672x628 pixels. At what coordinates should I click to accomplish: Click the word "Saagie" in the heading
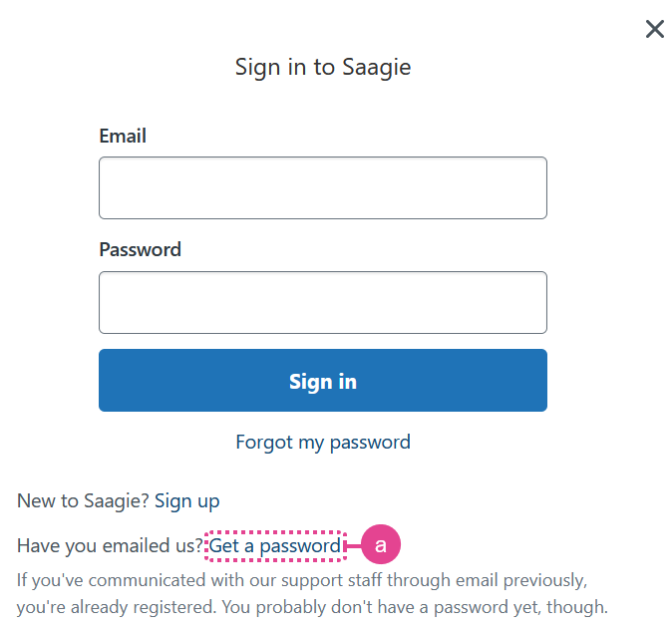coord(376,67)
